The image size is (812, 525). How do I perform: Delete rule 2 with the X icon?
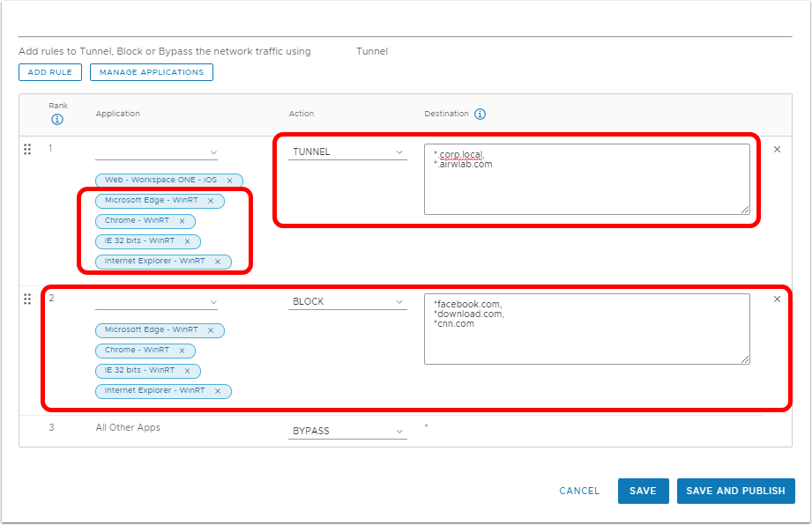[777, 299]
